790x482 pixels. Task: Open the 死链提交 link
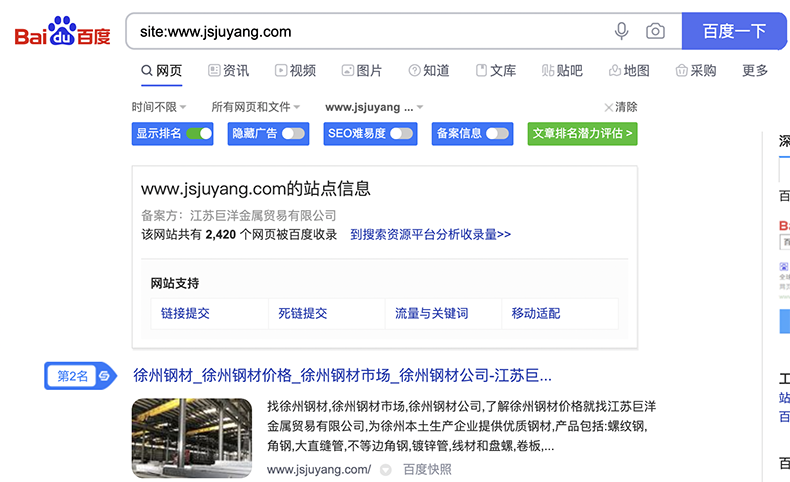coord(302,313)
